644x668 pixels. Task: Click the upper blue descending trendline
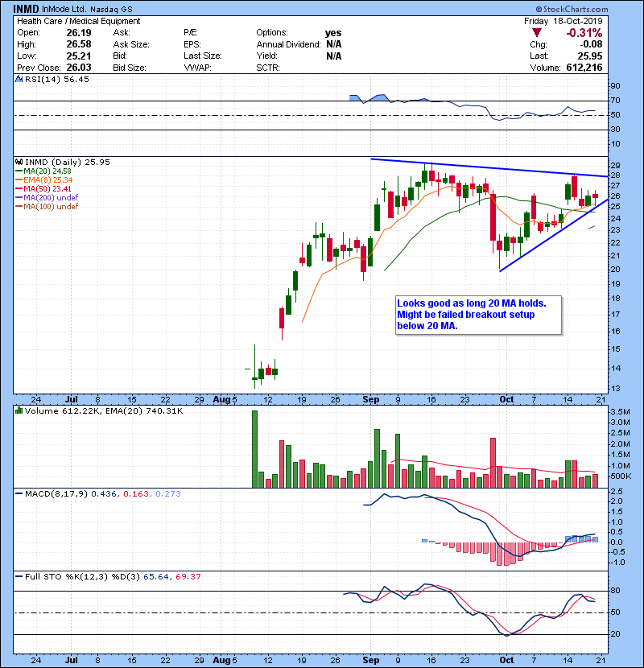(489, 168)
